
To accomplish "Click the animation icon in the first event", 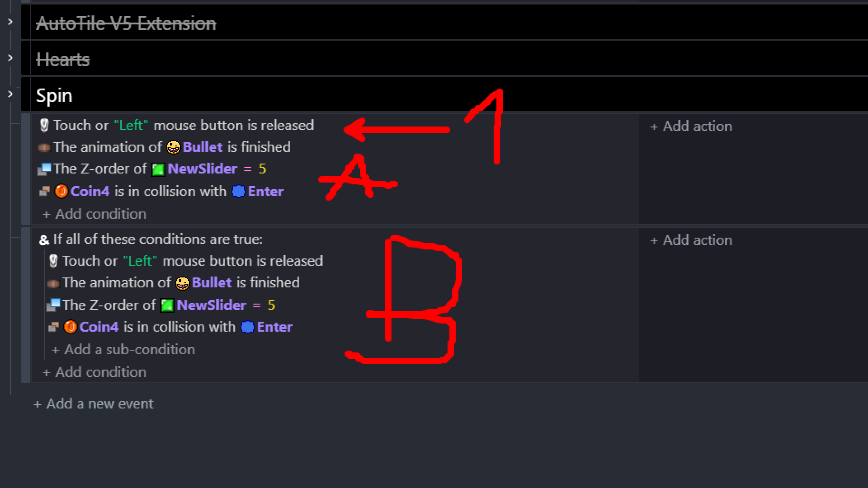I will (44, 147).
